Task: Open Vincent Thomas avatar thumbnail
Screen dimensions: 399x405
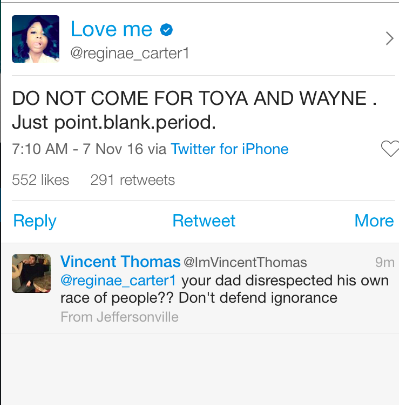Action: [x=32, y=273]
